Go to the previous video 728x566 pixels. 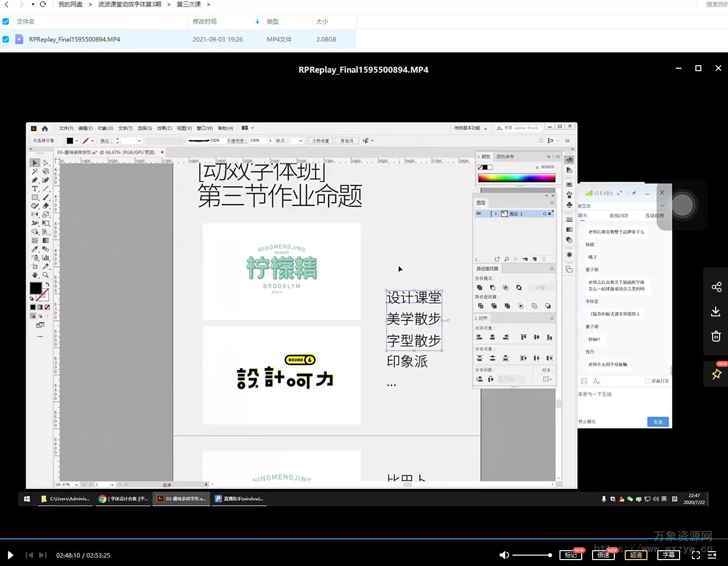click(x=29, y=555)
